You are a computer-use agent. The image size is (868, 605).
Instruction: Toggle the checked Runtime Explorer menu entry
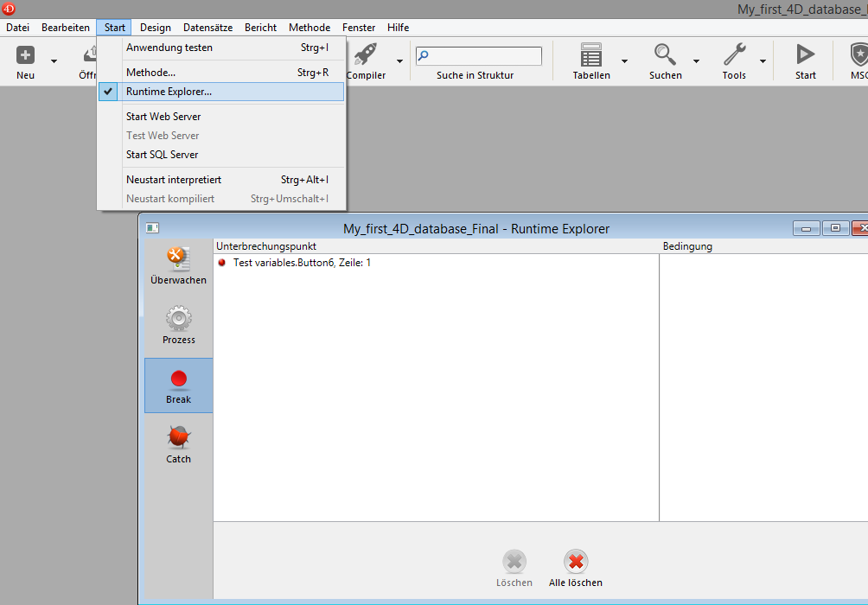[169, 92]
